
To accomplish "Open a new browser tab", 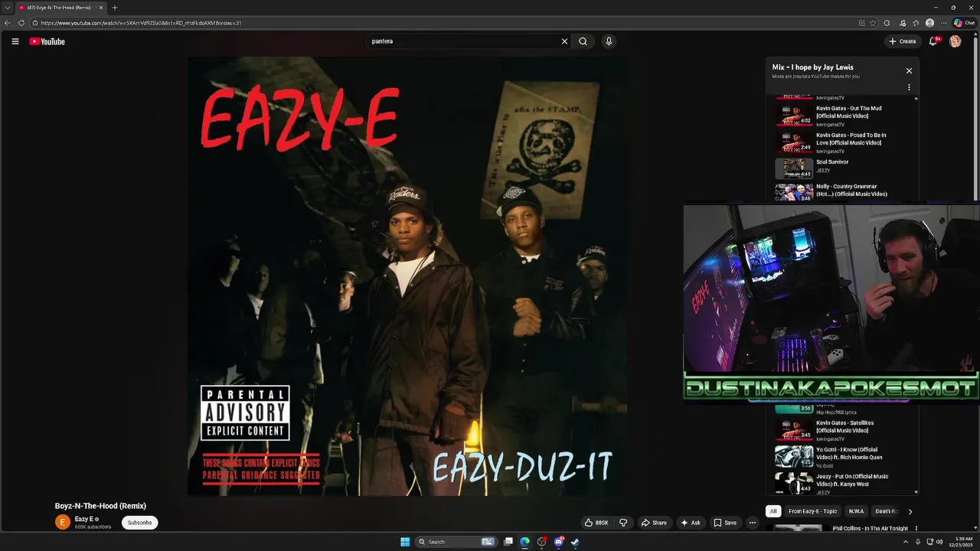I will tap(115, 8).
